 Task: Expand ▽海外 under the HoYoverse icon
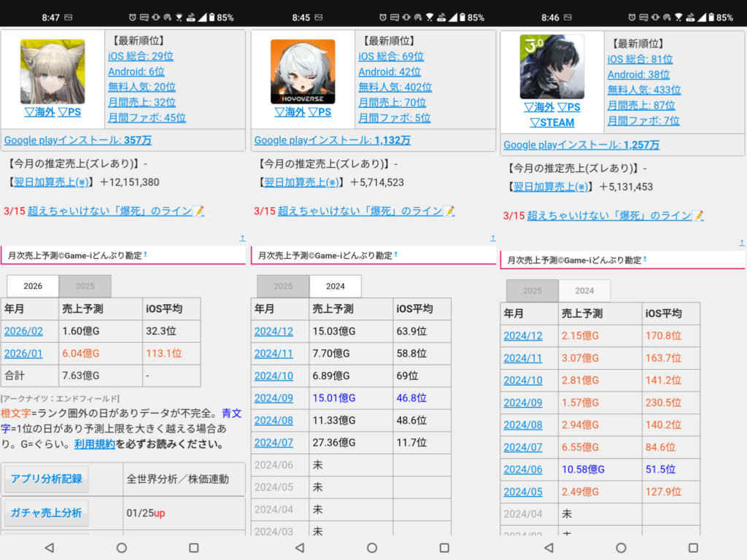(x=289, y=112)
